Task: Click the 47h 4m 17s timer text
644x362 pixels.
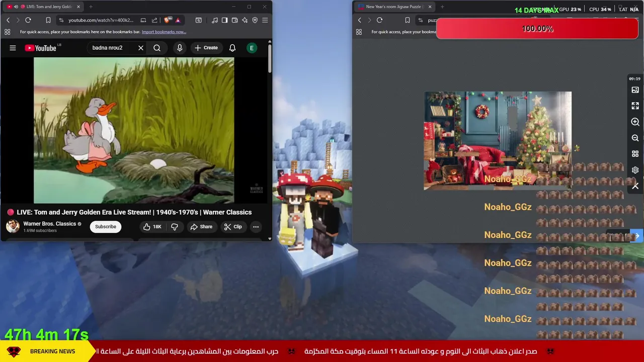Action: pyautogui.click(x=46, y=334)
